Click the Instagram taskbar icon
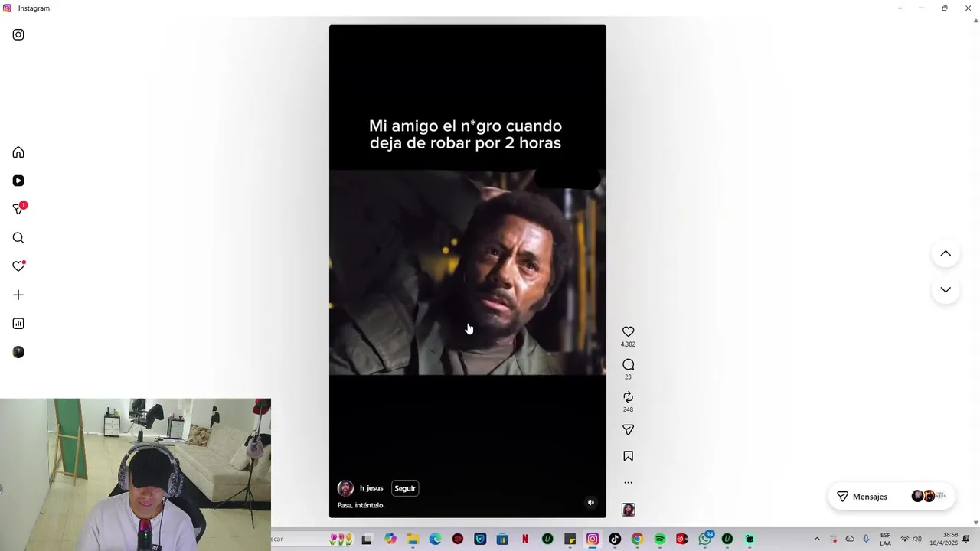 [x=592, y=540]
